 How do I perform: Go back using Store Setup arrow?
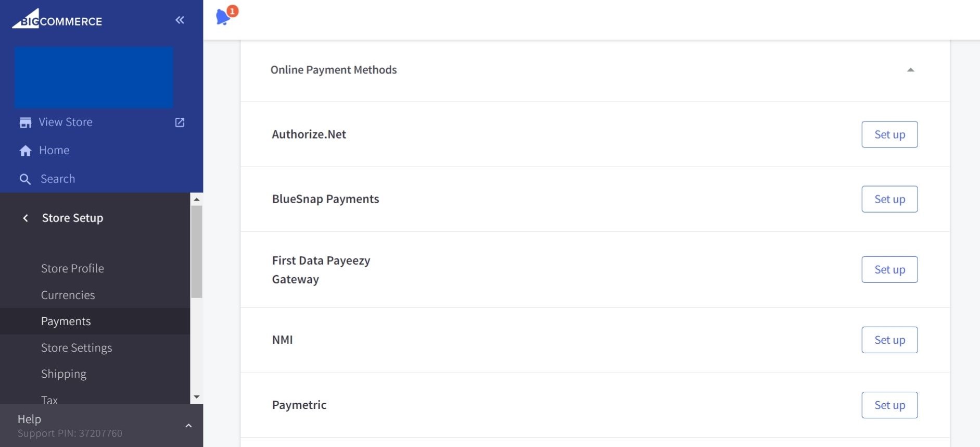click(x=26, y=218)
